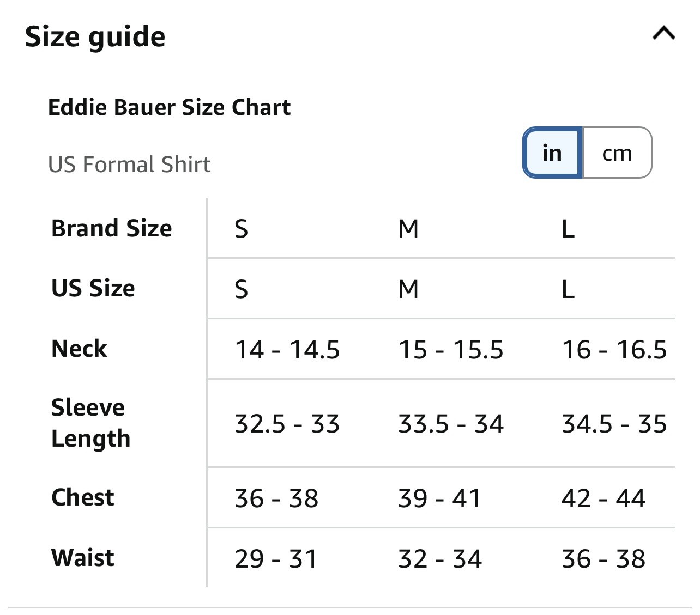Viewport: 700px width, 615px height.
Task: Click the Neck row header
Action: 79,348
